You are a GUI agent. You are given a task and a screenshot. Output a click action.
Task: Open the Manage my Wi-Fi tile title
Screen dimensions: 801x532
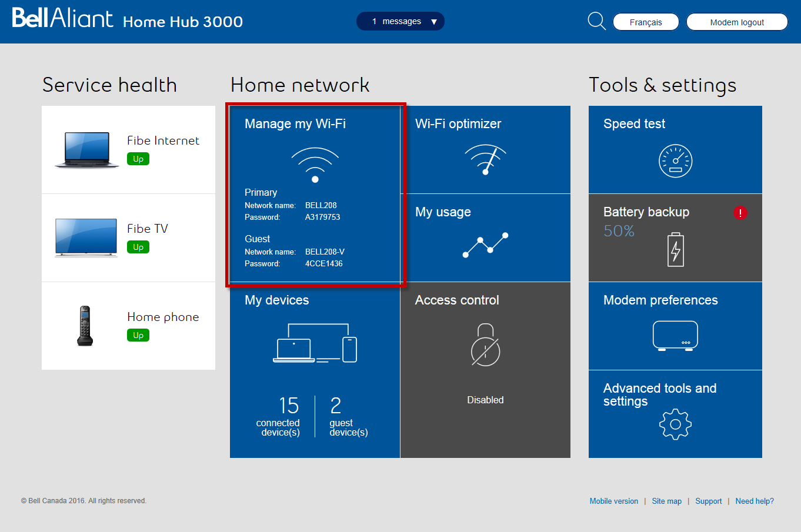[x=295, y=123]
